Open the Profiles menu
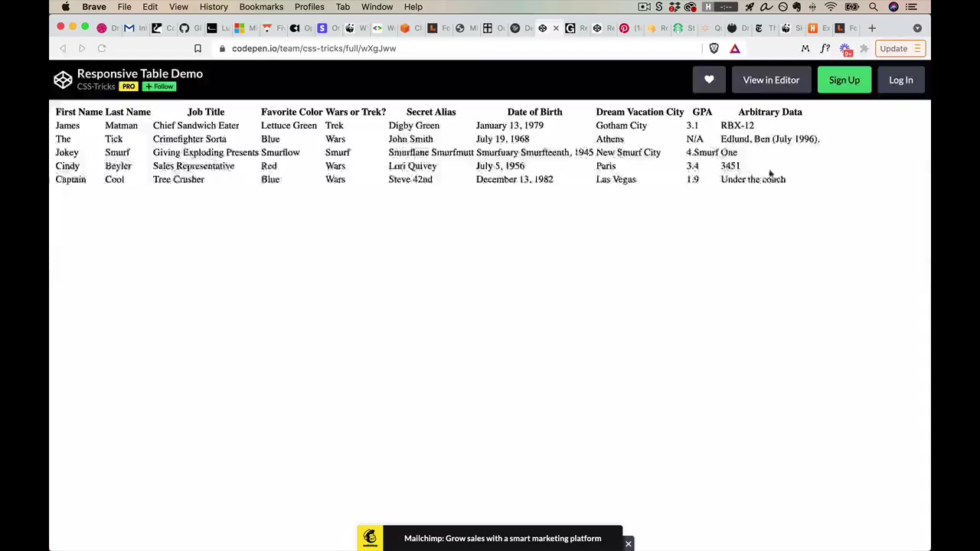Image resolution: width=980 pixels, height=551 pixels. click(x=309, y=7)
